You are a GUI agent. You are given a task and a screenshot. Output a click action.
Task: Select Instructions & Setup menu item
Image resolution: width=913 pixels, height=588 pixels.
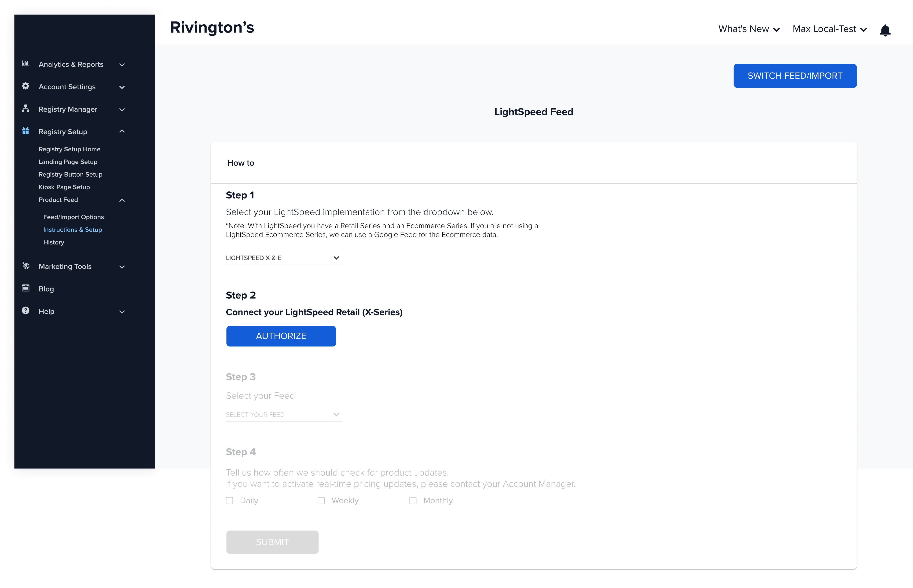[73, 230]
